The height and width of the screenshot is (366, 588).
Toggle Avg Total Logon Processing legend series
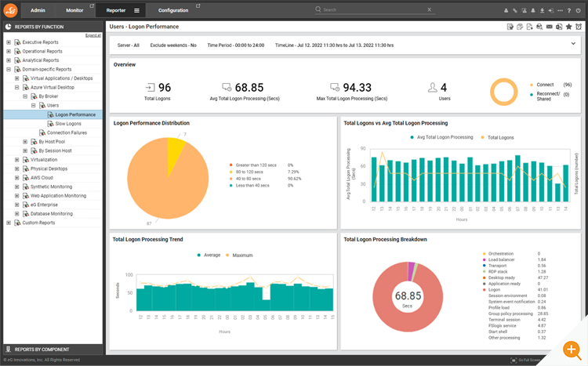[441, 137]
